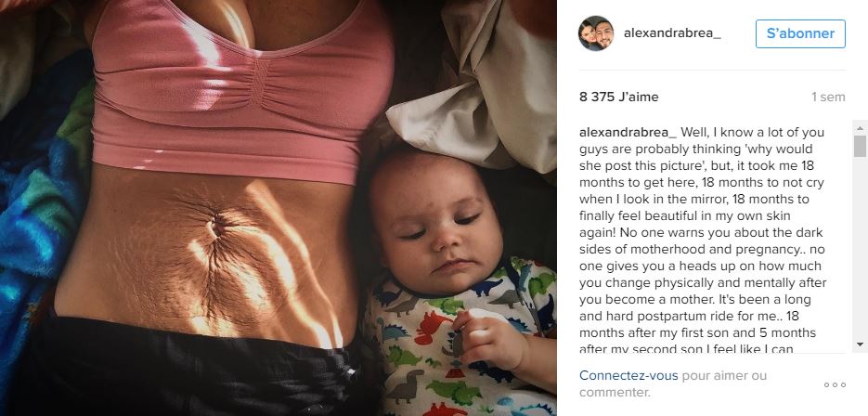Click the empty scrollbar track below the thumb
This screenshot has height=416, width=868.
(x=860, y=248)
